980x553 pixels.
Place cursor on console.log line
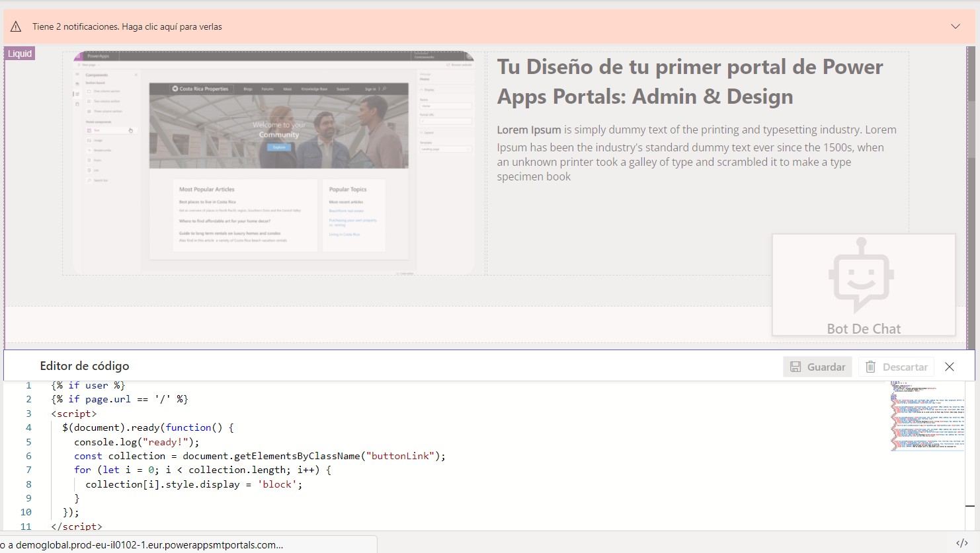[x=136, y=442]
